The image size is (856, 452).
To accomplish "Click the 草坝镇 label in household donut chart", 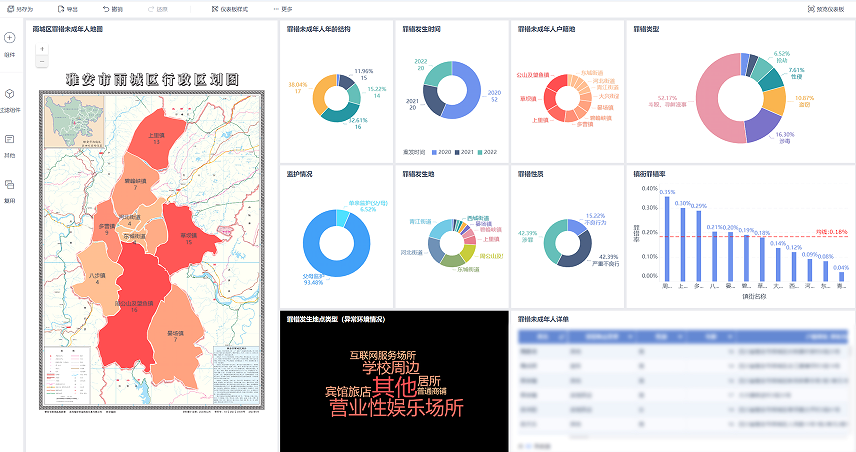I will (x=528, y=99).
